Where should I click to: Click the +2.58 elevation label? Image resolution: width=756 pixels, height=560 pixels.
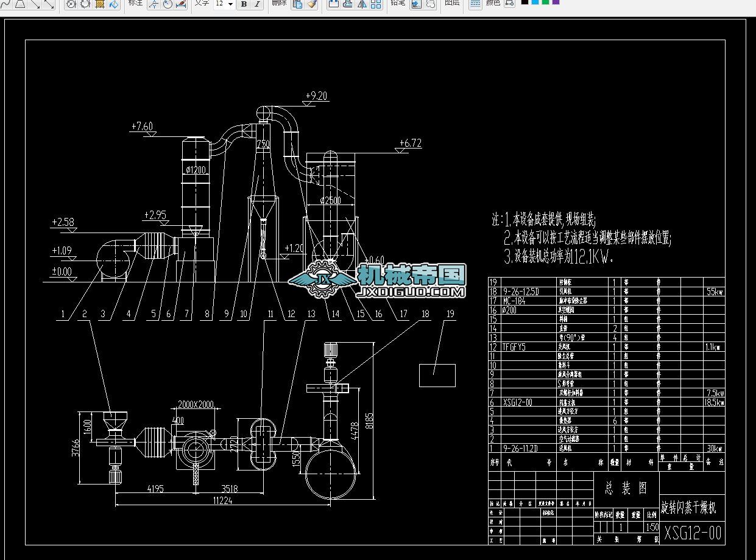[63, 222]
